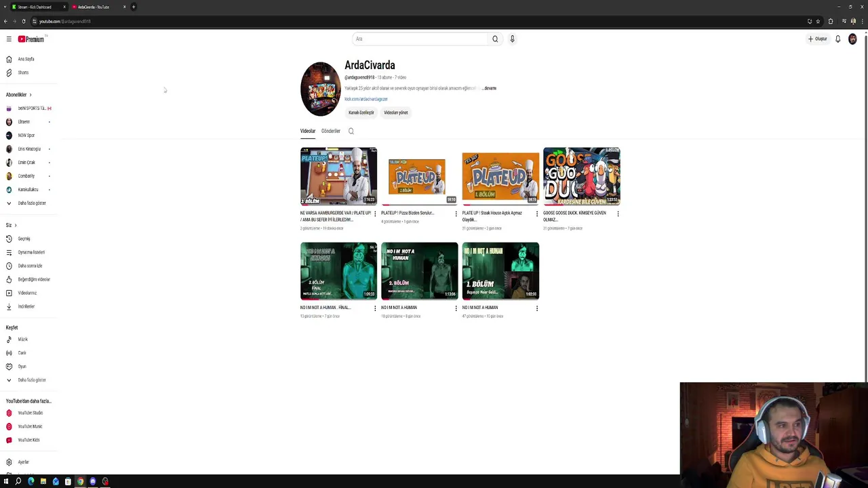This screenshot has height=488, width=868.
Task: Open notifications bell
Action: 837,39
